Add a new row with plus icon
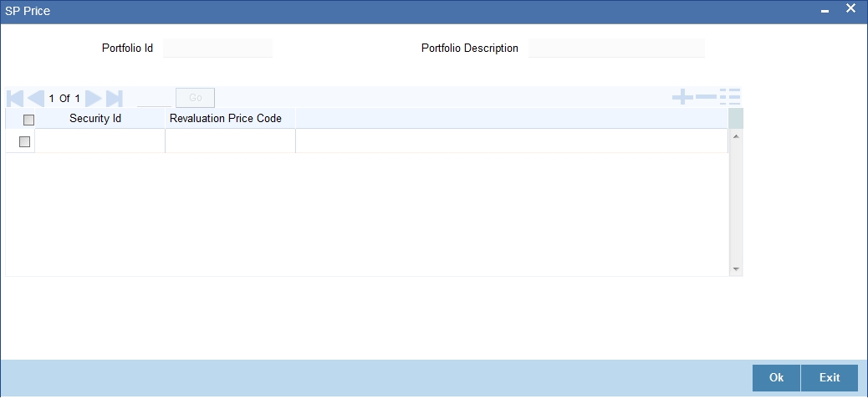This screenshot has width=868, height=404. pyautogui.click(x=682, y=97)
